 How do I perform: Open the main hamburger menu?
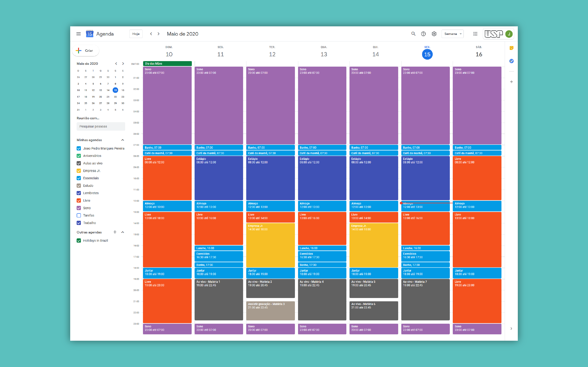coord(78,34)
